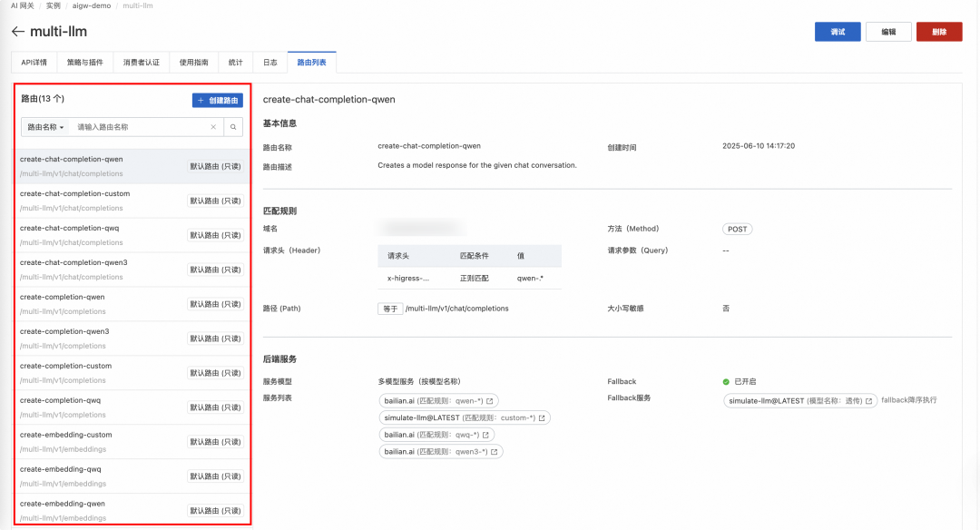Go to the 统计 tab

[x=235, y=63]
